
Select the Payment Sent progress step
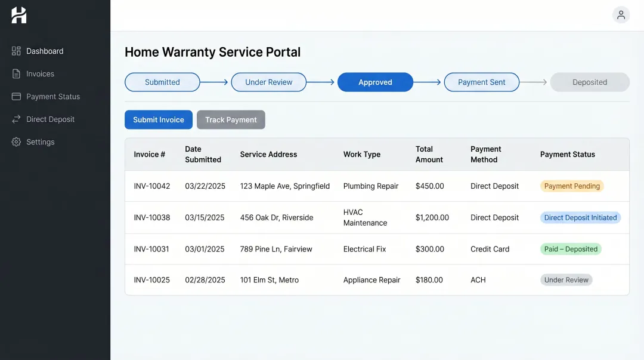click(x=481, y=82)
